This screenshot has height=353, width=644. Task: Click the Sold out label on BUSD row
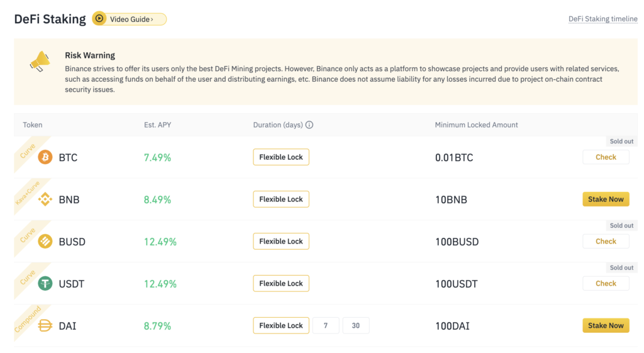pos(621,226)
